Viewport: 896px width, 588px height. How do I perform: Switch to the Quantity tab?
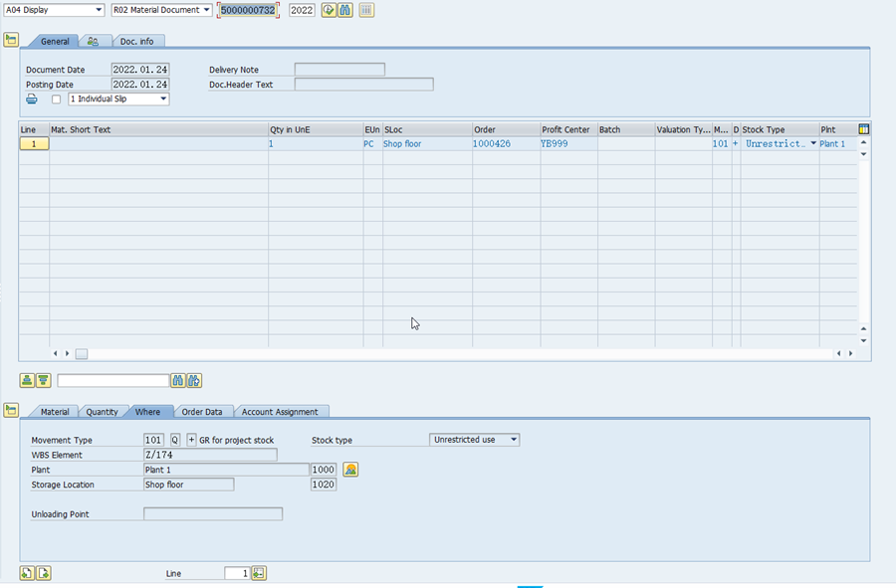103,411
